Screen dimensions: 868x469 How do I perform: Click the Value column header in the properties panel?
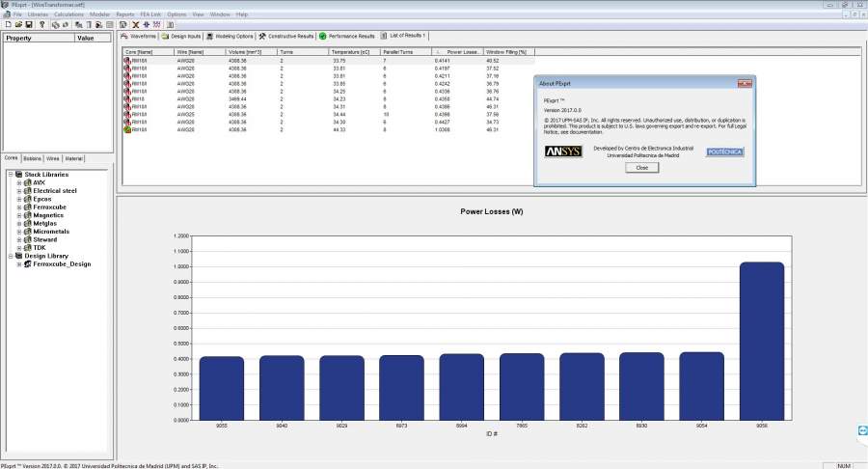point(93,39)
